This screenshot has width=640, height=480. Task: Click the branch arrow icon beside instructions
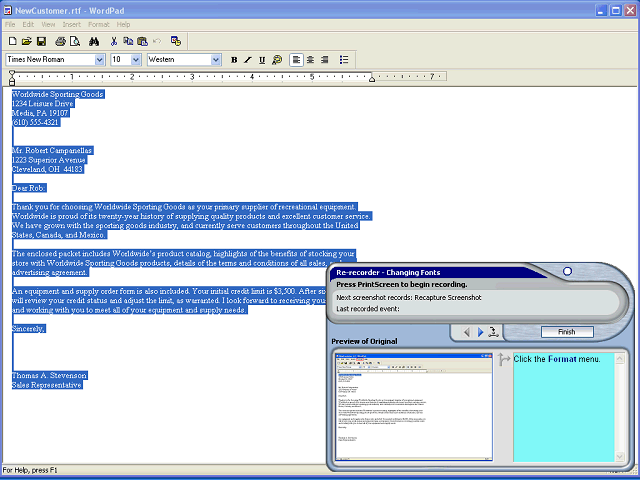click(504, 359)
